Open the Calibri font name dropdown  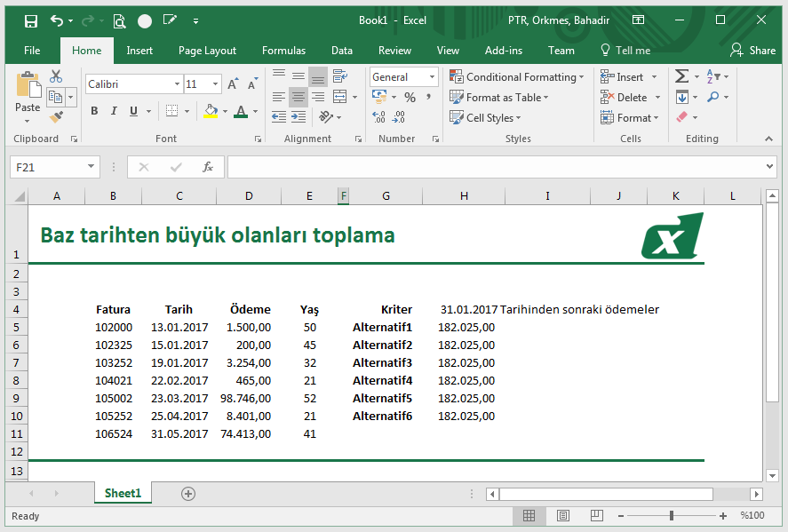177,83
